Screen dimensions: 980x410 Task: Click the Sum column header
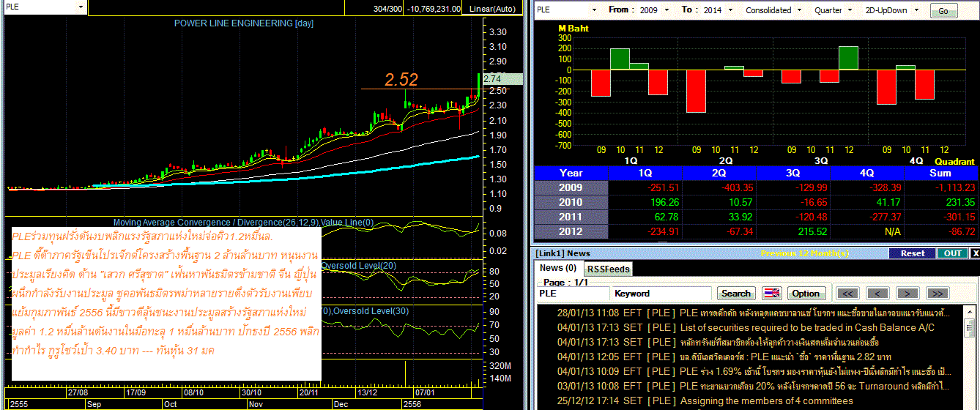940,173
